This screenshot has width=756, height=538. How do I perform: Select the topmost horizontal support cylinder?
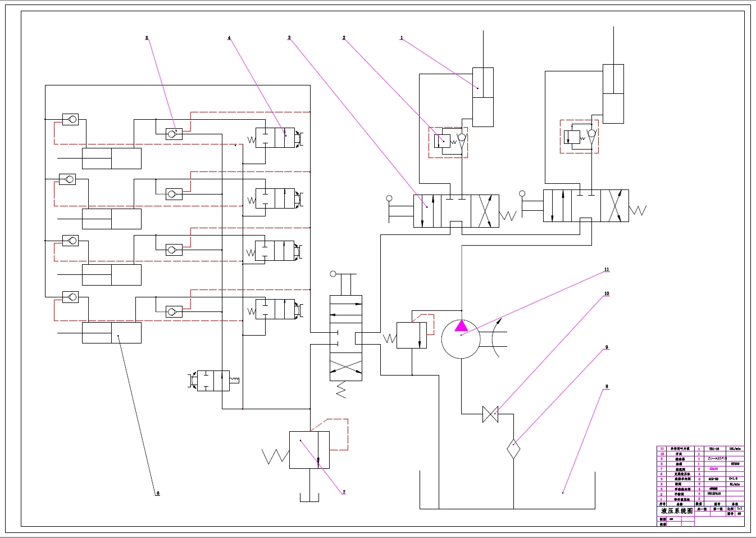[x=112, y=159]
